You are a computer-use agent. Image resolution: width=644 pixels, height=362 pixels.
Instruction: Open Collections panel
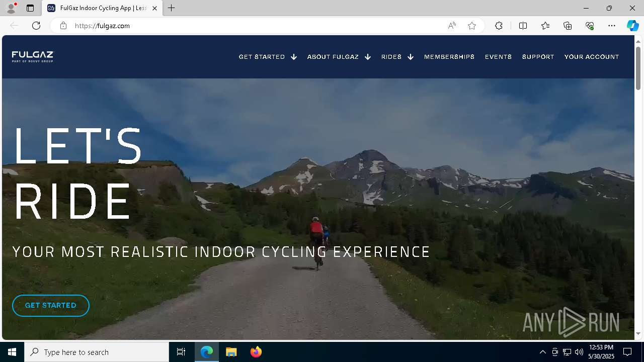pyautogui.click(x=568, y=26)
